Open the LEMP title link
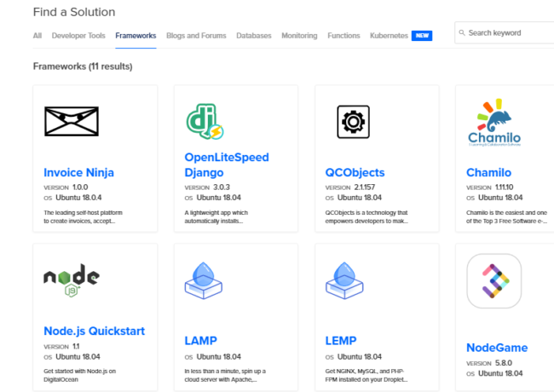The height and width of the screenshot is (392, 554). click(x=341, y=341)
